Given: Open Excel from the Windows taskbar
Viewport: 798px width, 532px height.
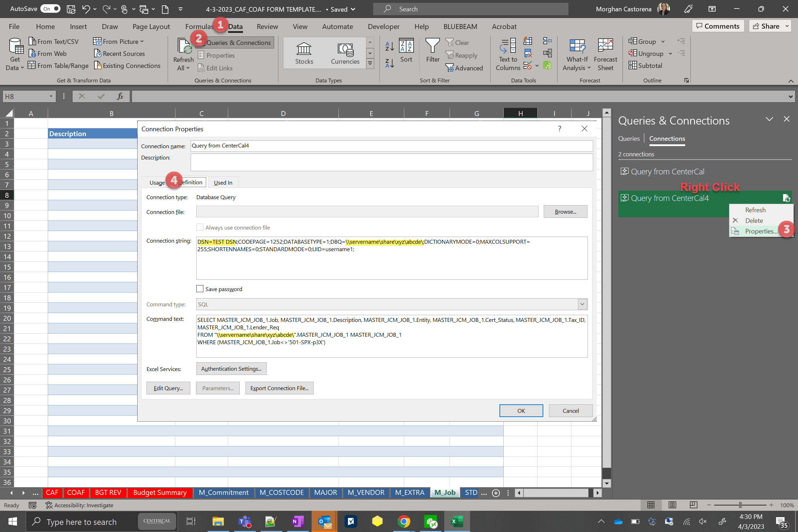Looking at the screenshot, I should click(x=457, y=521).
